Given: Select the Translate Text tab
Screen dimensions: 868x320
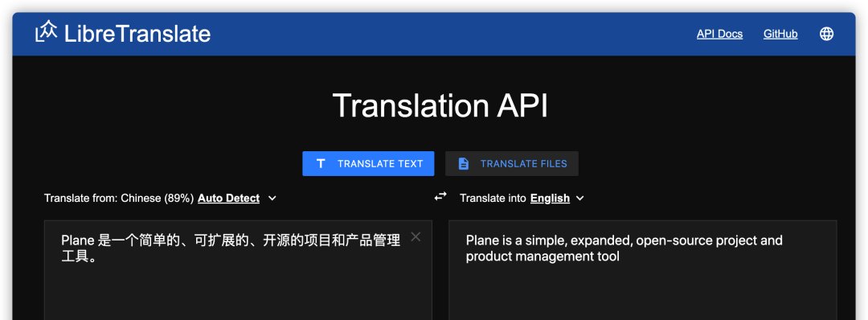Looking at the screenshot, I should click(368, 163).
